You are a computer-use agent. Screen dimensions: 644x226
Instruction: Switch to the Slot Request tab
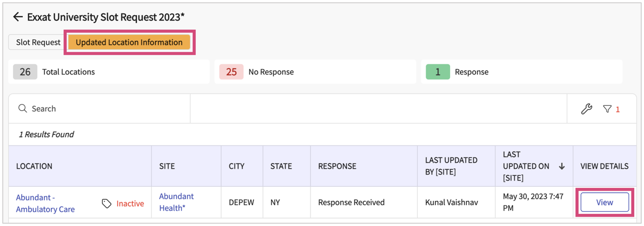(38, 42)
